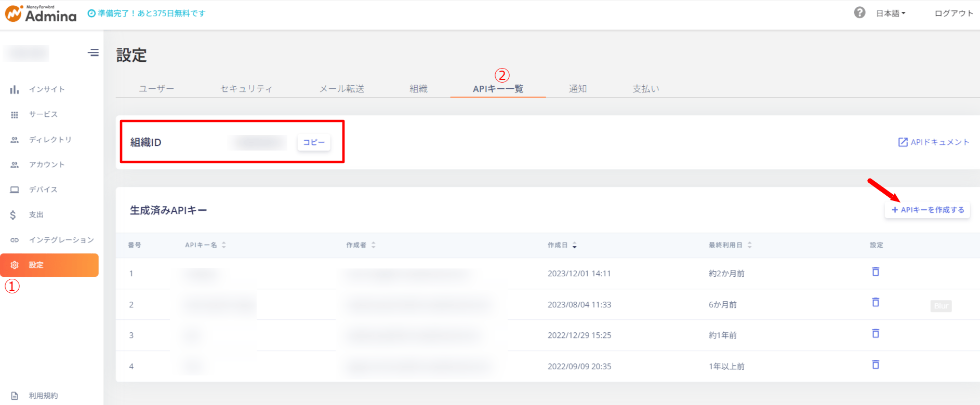Open ディレクトリ in the sidebar
The image size is (980, 405).
click(x=50, y=140)
